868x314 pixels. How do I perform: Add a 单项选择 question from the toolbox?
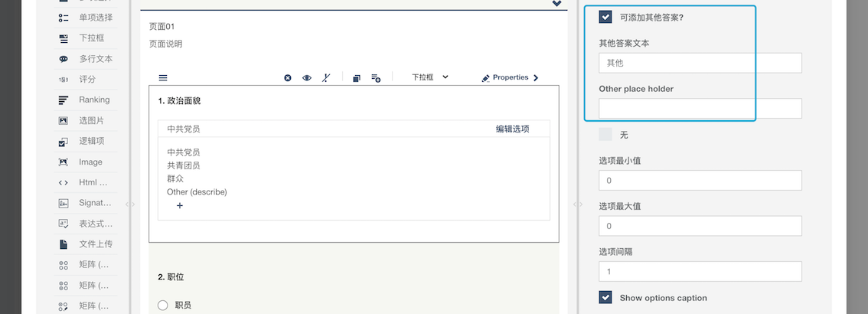point(86,18)
